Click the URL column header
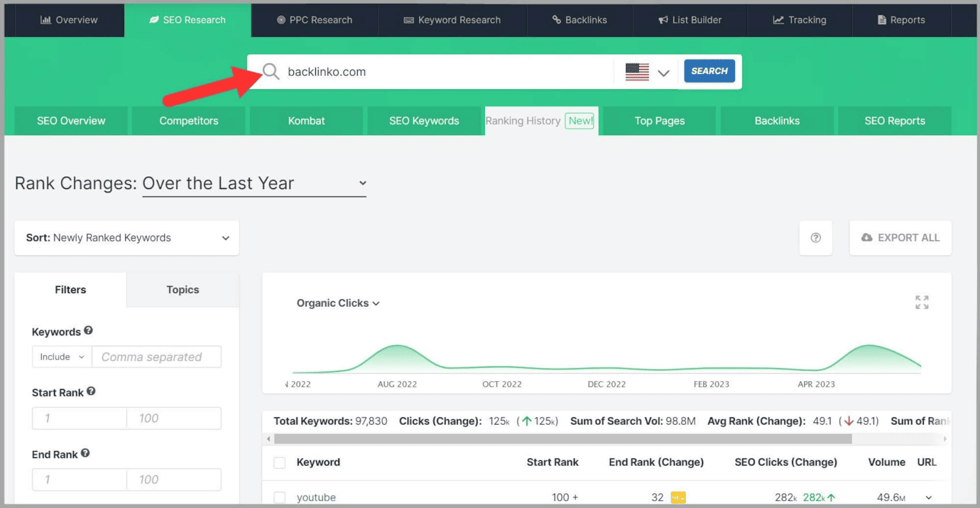Image resolution: width=980 pixels, height=508 pixels. [927, 462]
